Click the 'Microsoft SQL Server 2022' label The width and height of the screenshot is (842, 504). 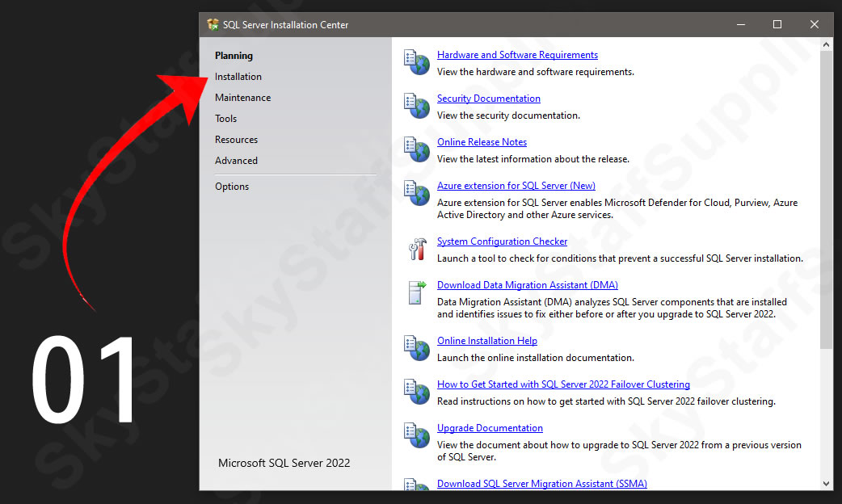(284, 463)
